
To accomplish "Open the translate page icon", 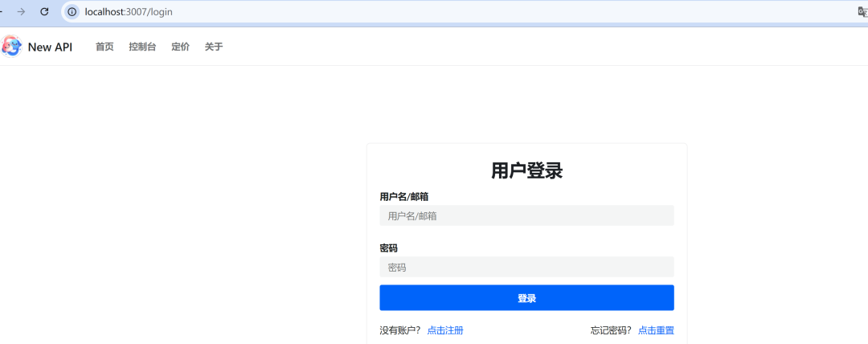I will point(862,11).
